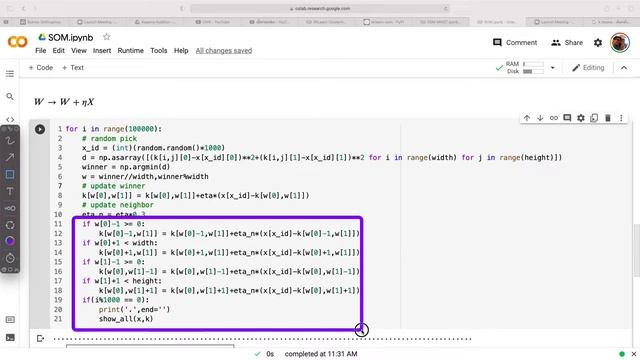Open code snippets sidebar icon
The image size is (640, 360).
10,120
